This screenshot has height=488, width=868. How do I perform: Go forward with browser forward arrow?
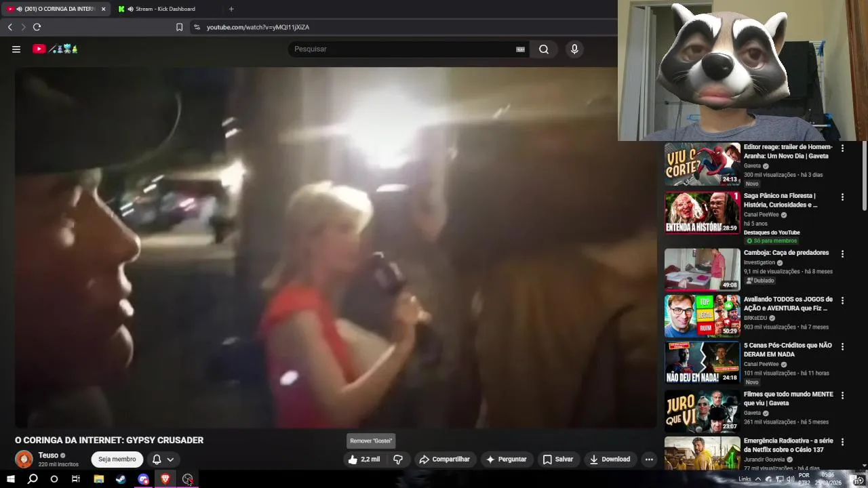pyautogui.click(x=23, y=27)
